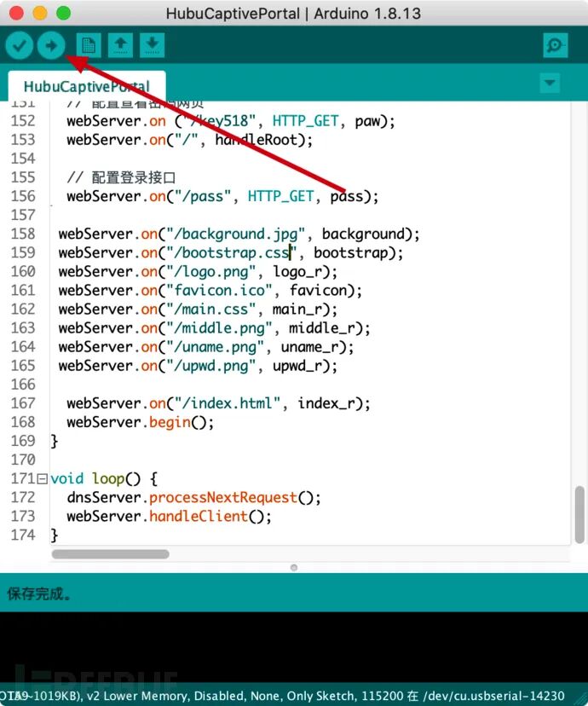Save sketch with the down-arrow icon
This screenshot has width=588, height=706.
click(152, 45)
